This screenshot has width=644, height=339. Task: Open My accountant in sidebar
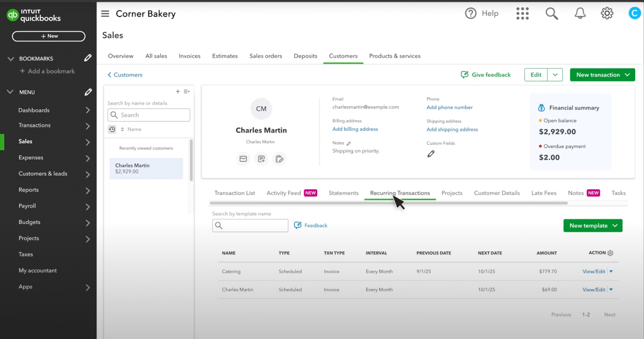[x=37, y=270]
